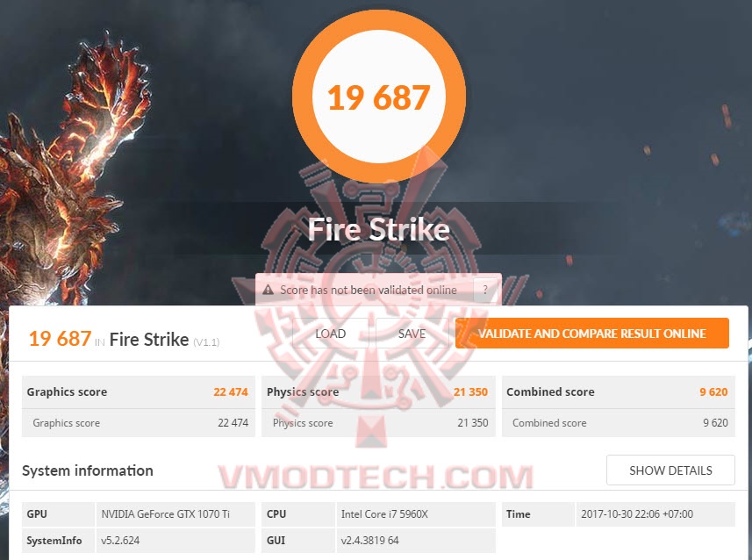The width and height of the screenshot is (752, 560).
Task: Click "Score has not been validated online" notice
Action: pos(368,290)
